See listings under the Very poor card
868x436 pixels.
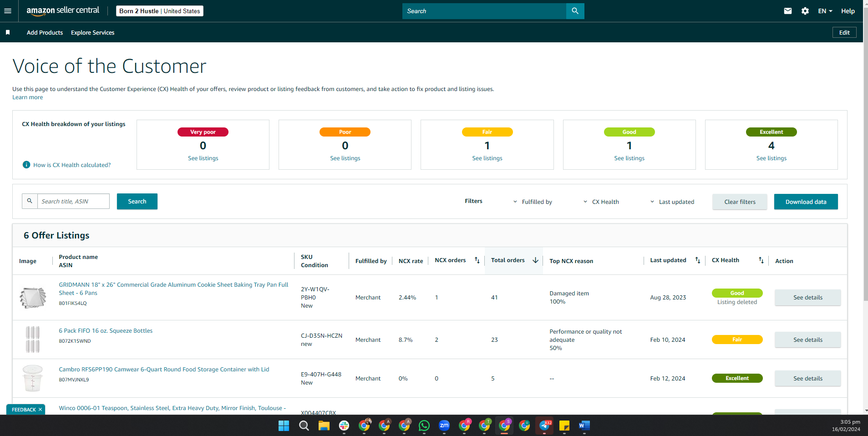point(203,158)
